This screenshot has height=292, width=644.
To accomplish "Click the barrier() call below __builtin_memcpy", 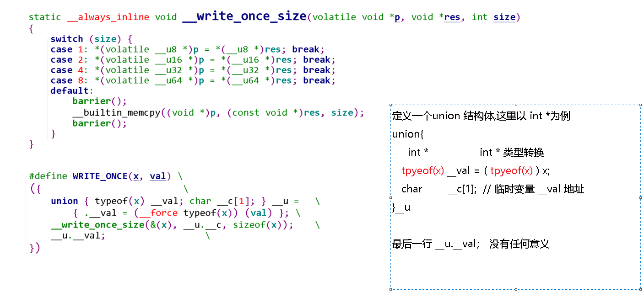I will pos(100,123).
